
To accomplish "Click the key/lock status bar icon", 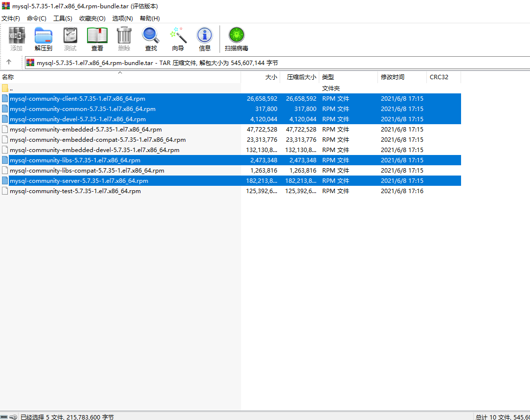I will (13, 417).
